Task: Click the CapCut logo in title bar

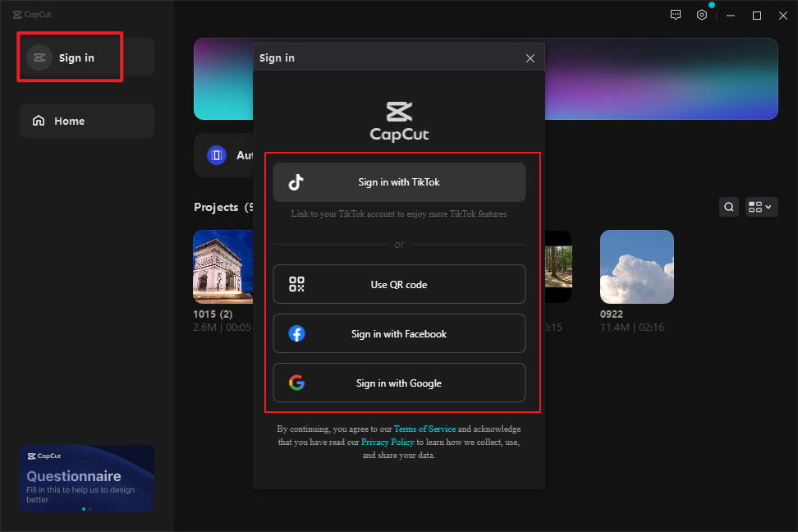Action: pyautogui.click(x=32, y=15)
